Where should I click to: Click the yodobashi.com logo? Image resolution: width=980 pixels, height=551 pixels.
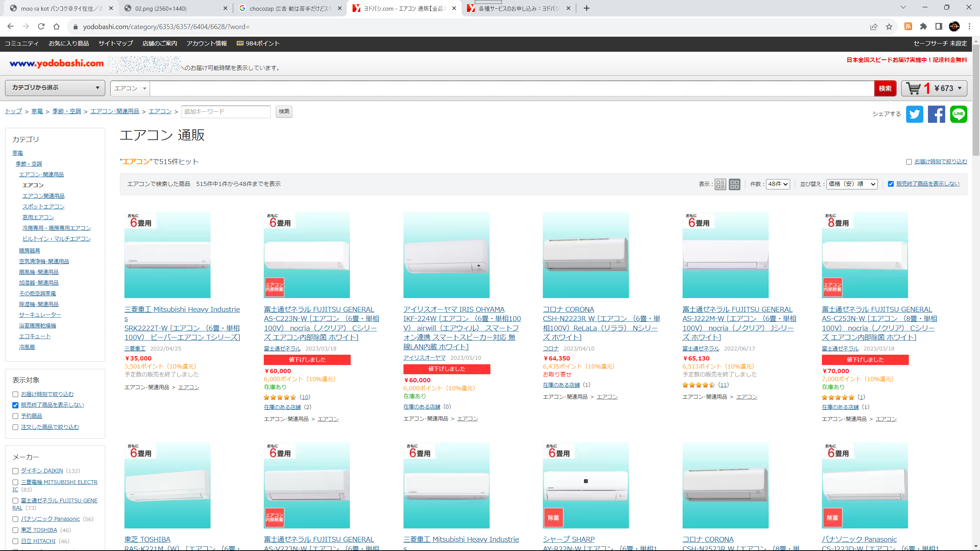(x=57, y=63)
